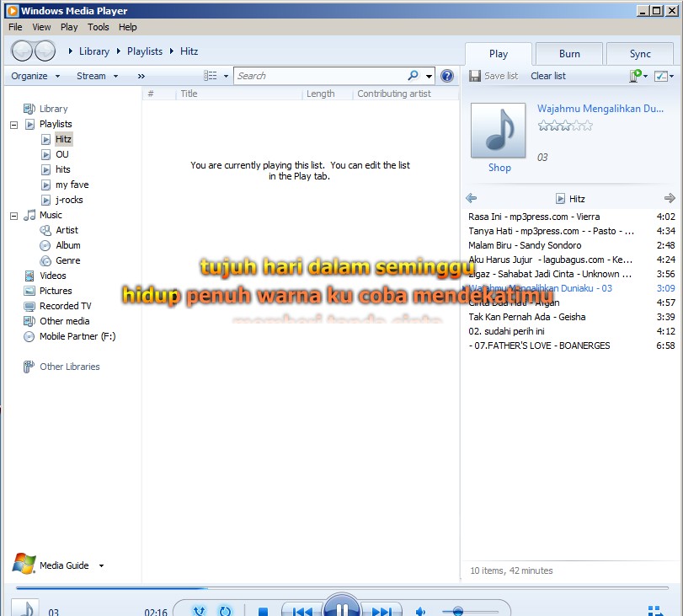
Task: Click the music note album art thumbnail
Action: (499, 130)
